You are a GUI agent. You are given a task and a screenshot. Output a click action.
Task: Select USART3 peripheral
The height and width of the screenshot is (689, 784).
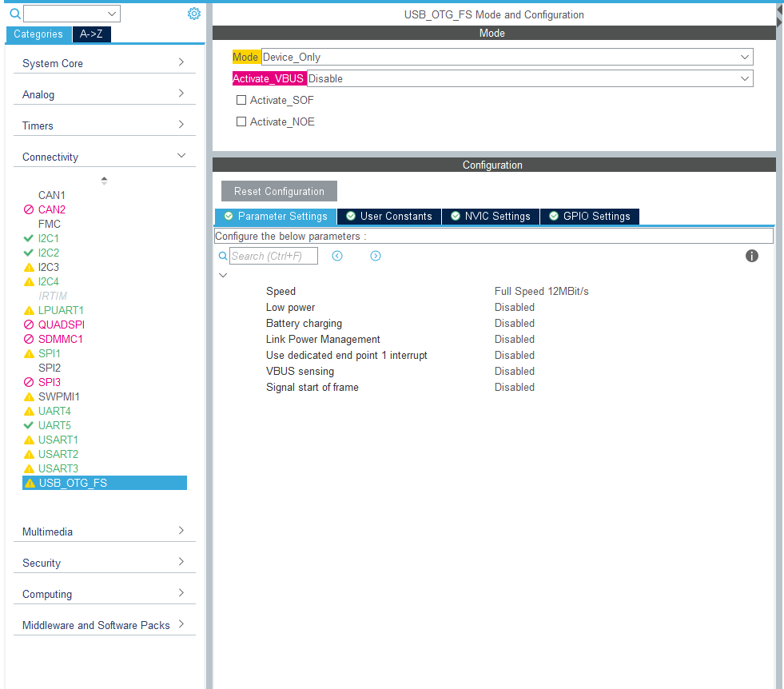58,468
